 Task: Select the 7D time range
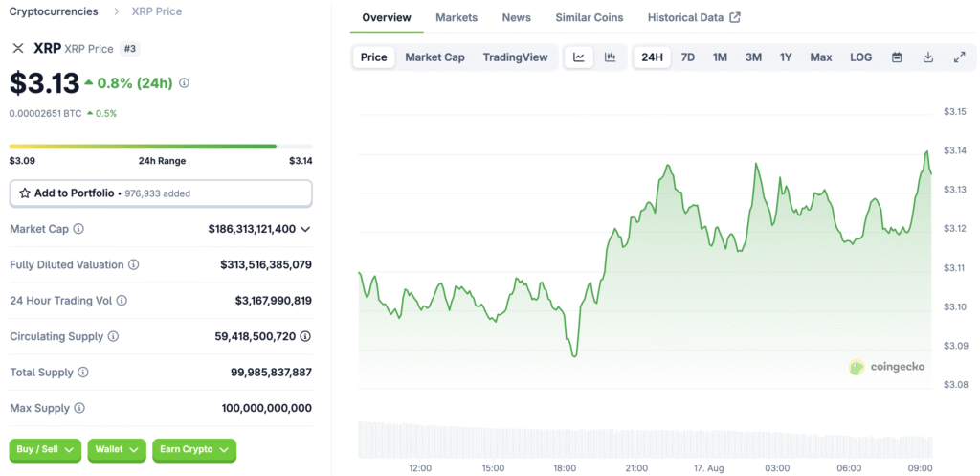pos(687,57)
